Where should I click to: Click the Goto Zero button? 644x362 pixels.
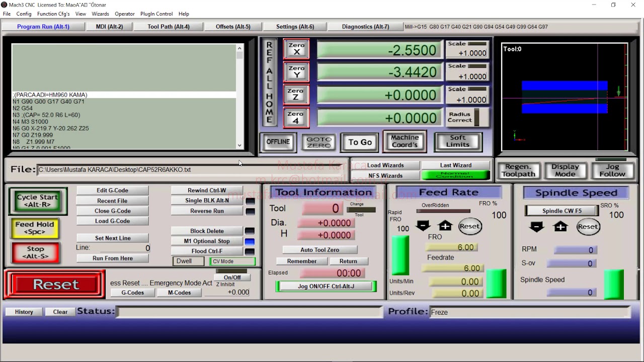319,142
